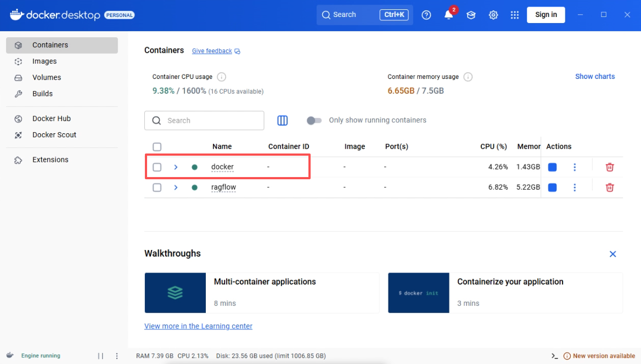Sort by the Name column header
This screenshot has height=364, width=641.
coord(222,146)
